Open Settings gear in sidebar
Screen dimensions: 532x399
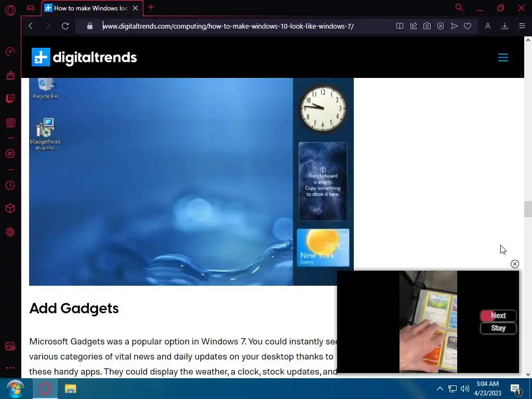click(x=10, y=232)
